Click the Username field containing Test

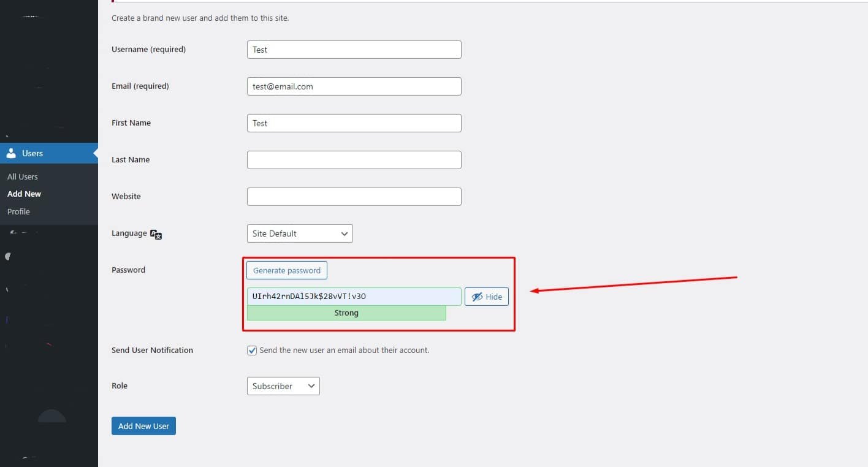coord(354,50)
